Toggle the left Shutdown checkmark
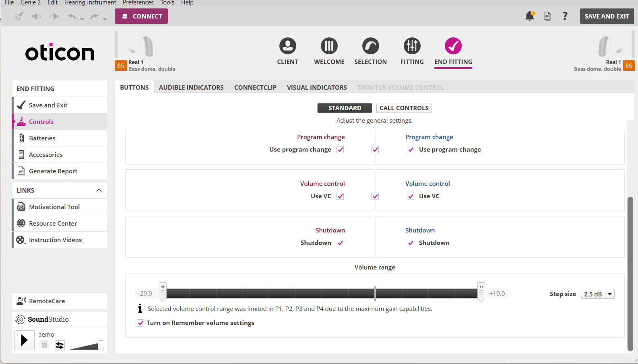The height and width of the screenshot is (364, 638). [340, 243]
